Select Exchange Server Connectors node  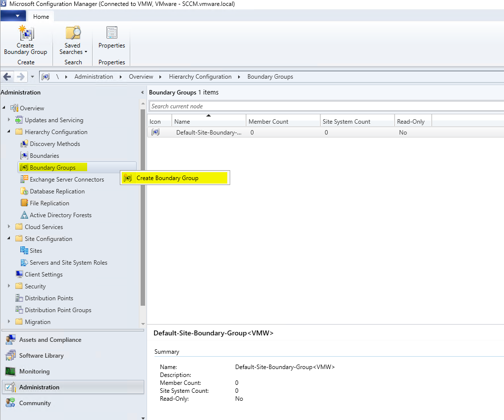[67, 180]
